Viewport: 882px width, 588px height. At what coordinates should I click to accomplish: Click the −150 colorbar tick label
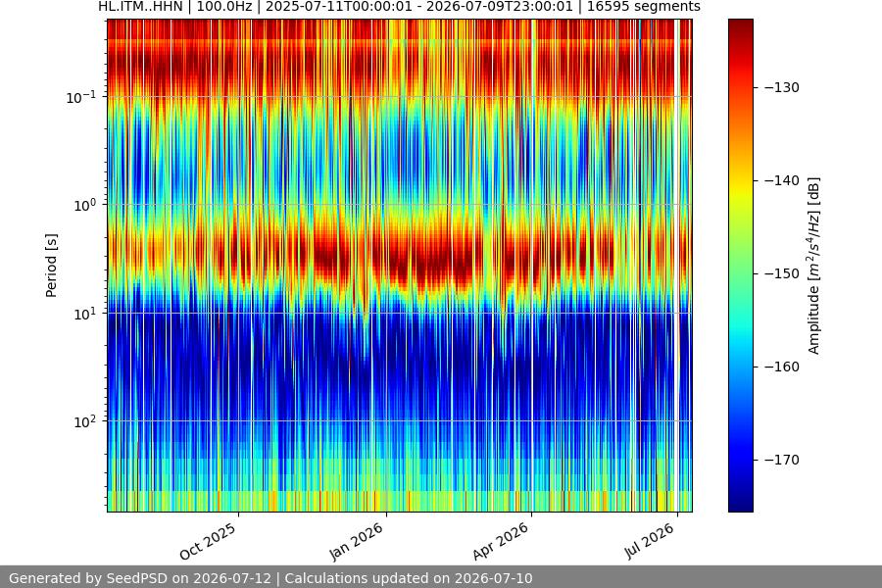click(782, 274)
